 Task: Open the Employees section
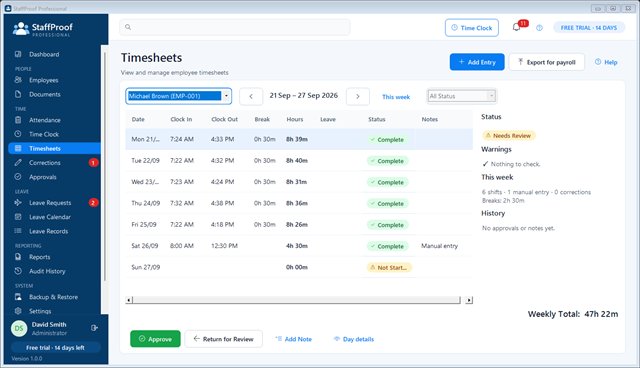click(x=43, y=80)
